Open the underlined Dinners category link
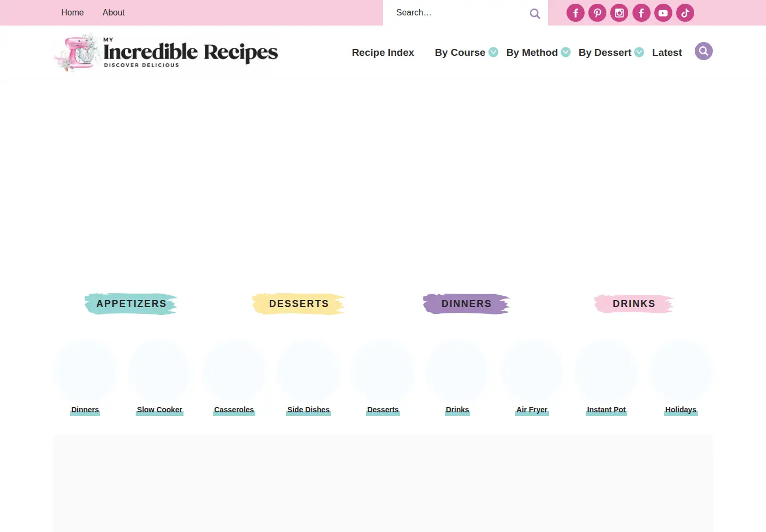Image resolution: width=766 pixels, height=532 pixels. point(85,410)
